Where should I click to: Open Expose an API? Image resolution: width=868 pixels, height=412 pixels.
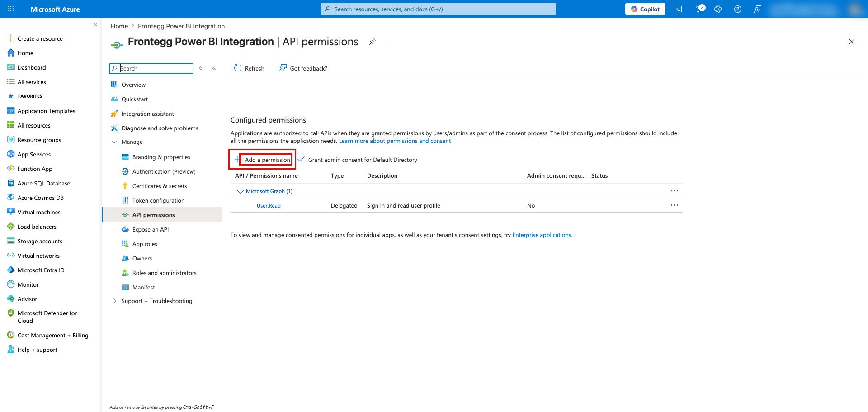point(150,229)
